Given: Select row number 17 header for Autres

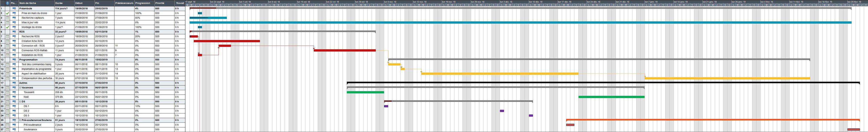Looking at the screenshot, I should click(2, 83).
